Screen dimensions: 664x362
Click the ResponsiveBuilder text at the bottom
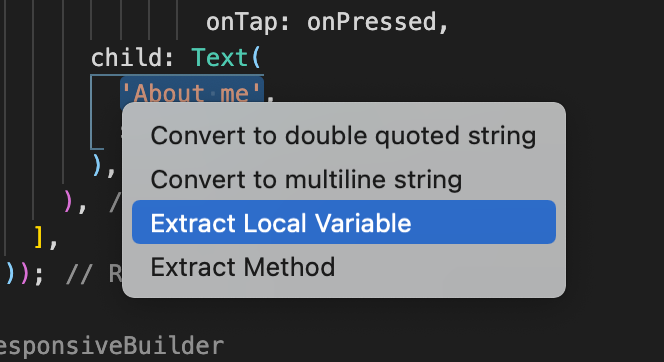111,346
